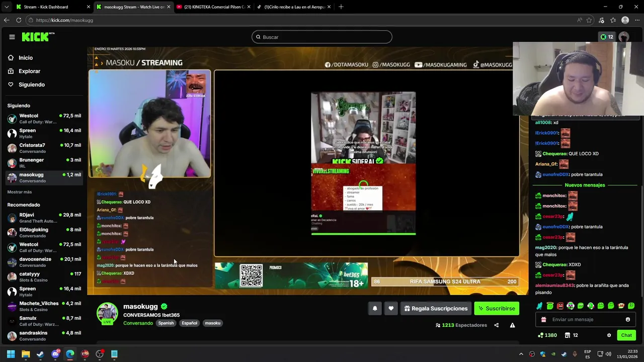Open Steam from taskbar

[40, 354]
